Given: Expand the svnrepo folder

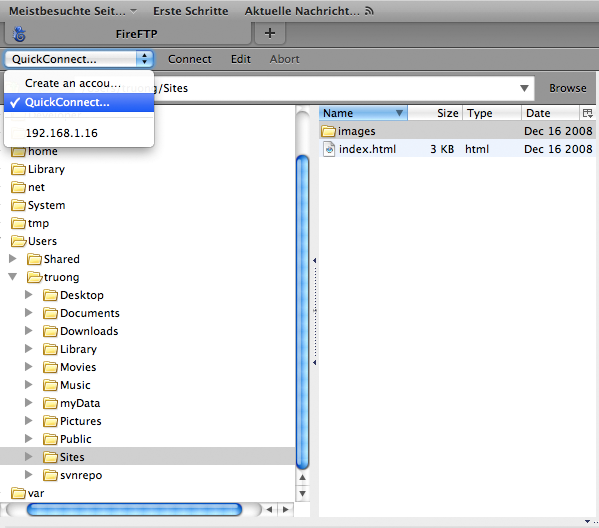Looking at the screenshot, I should click(x=29, y=475).
